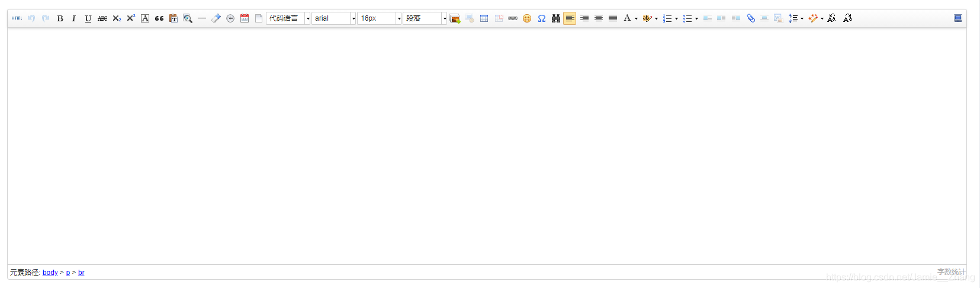The width and height of the screenshot is (980, 288).
Task: Click the blank page template icon
Action: point(259,18)
